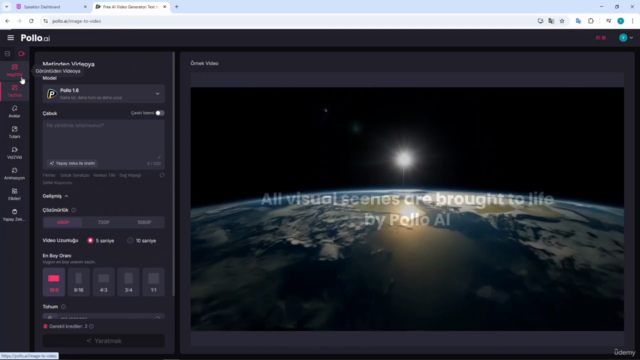Open the media control toolbar icon
Viewport: 640px width, 360px height.
tap(608, 21)
